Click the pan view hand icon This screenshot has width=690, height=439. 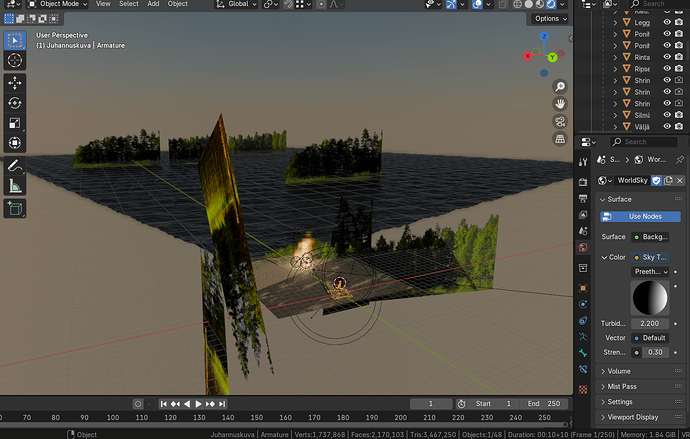pyautogui.click(x=560, y=104)
